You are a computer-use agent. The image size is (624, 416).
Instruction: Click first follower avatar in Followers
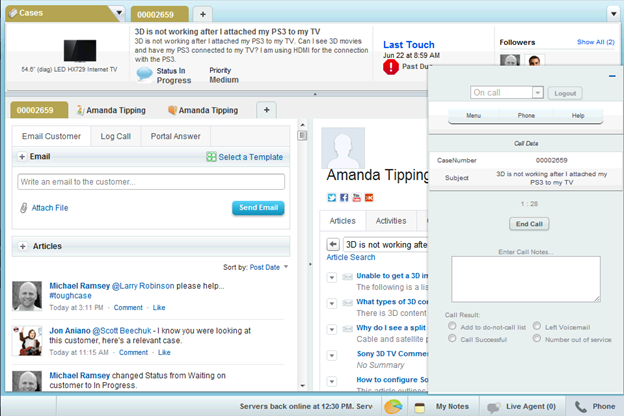click(510, 60)
